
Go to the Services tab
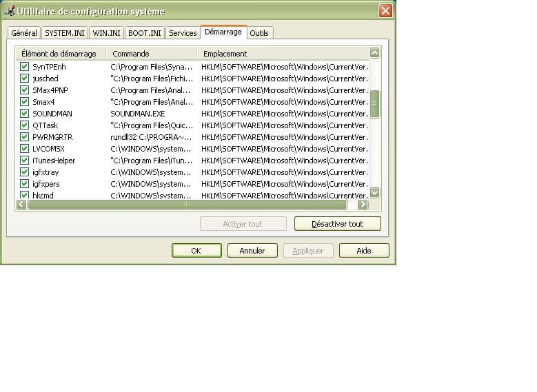tap(183, 33)
